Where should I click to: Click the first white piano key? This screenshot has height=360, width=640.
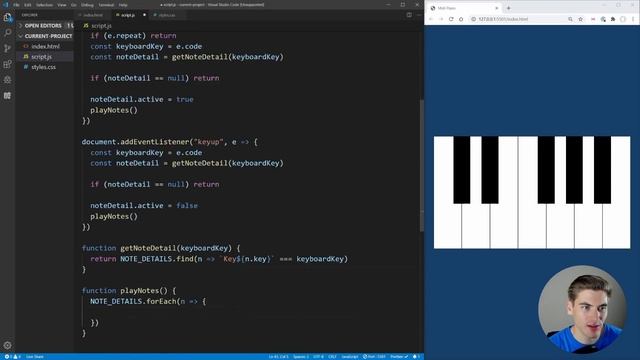(447, 227)
